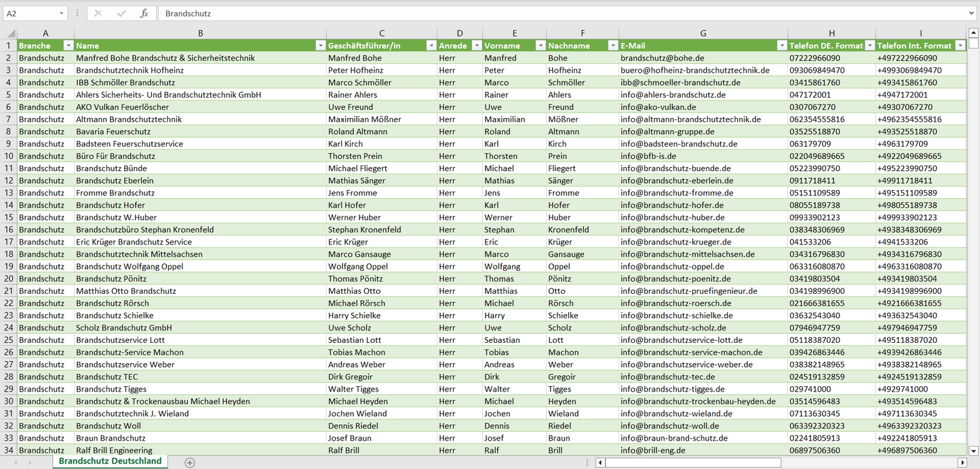The image size is (980, 469).
Task: Click the Name Box showing A2
Action: 29,14
